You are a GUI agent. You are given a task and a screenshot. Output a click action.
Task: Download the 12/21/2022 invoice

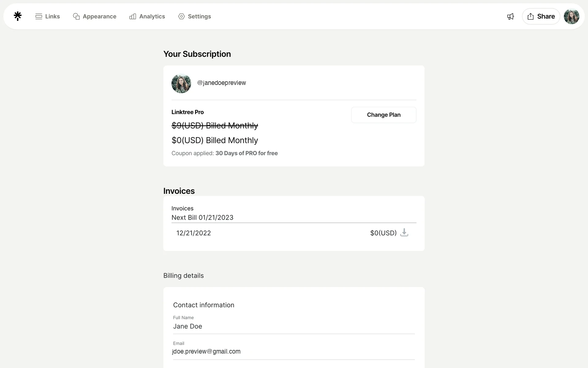coord(404,232)
